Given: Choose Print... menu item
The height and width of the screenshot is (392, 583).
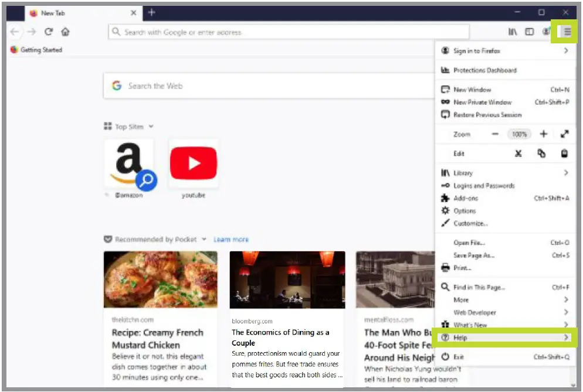Looking at the screenshot, I should click(505, 268).
